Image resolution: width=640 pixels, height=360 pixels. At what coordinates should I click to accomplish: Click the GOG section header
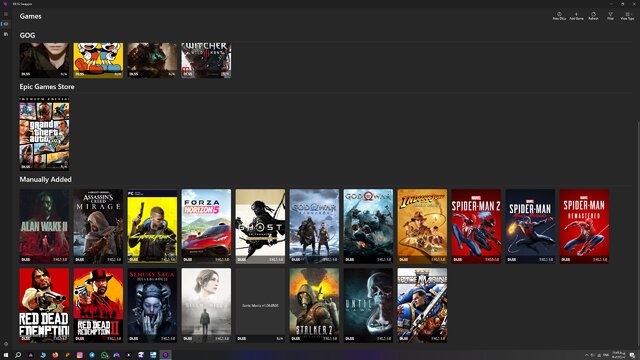pyautogui.click(x=27, y=36)
